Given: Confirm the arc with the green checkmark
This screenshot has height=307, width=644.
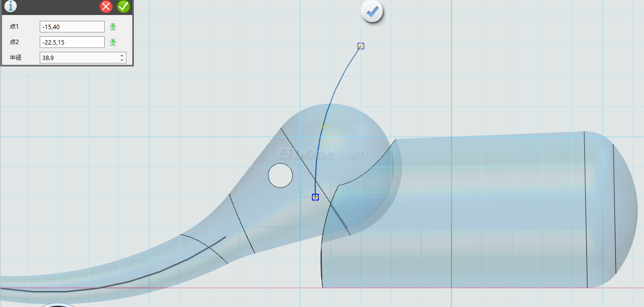Looking at the screenshot, I should [124, 6].
